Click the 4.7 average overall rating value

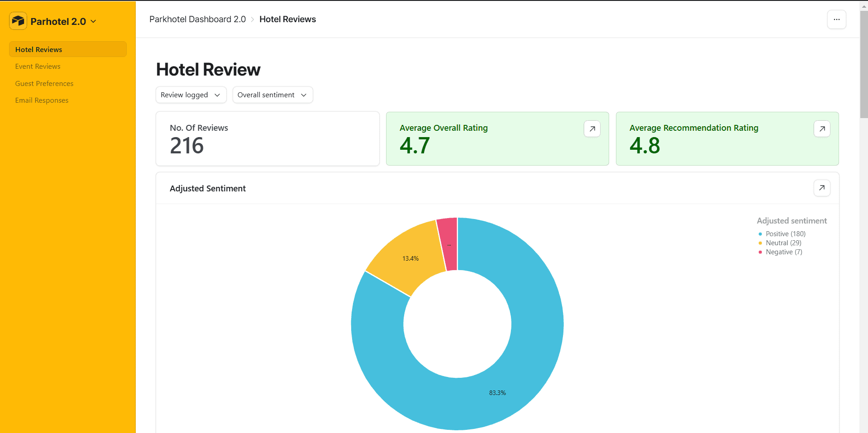point(415,146)
